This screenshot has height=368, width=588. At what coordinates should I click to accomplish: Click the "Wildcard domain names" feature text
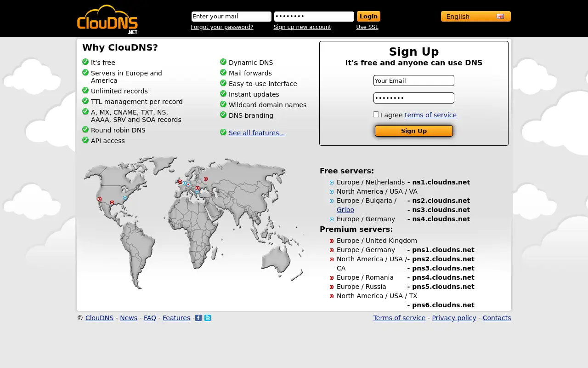pyautogui.click(x=267, y=105)
